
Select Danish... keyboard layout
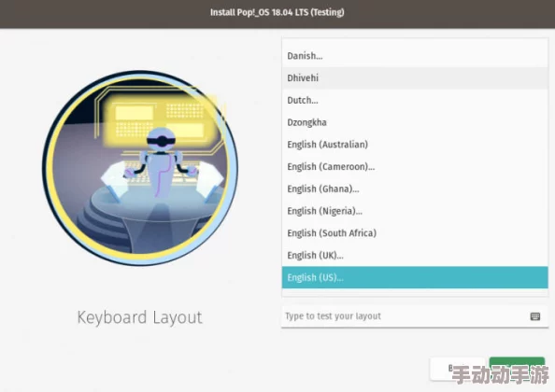click(415, 56)
